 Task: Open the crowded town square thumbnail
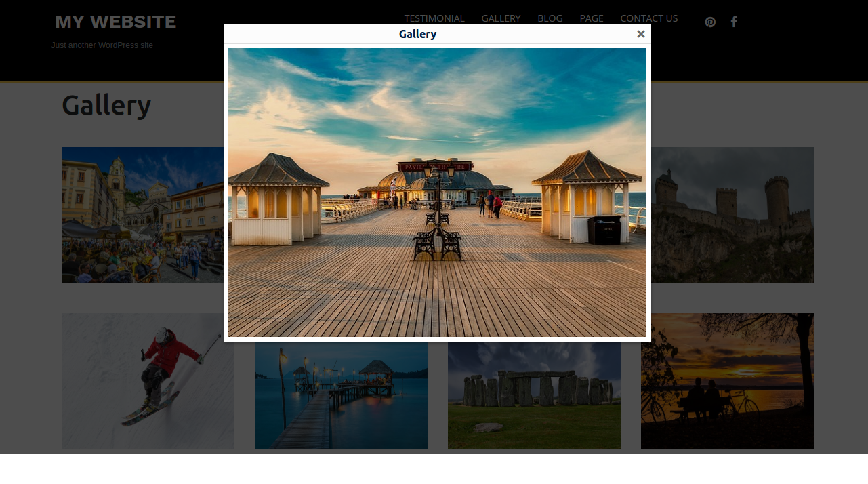[x=142, y=215]
